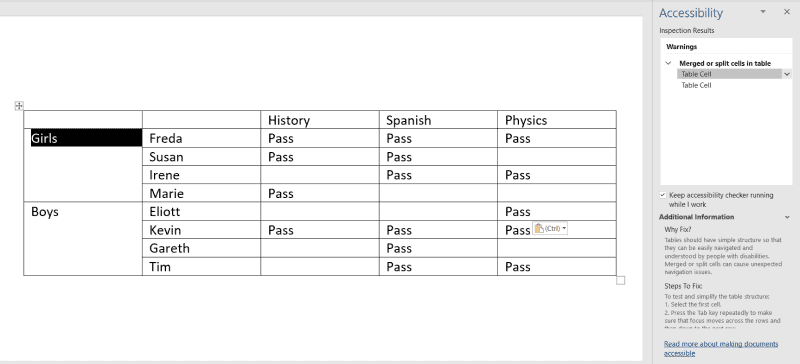Open the Paste Options (Ctrl) icon
The width and height of the screenshot is (800, 364).
(x=550, y=229)
